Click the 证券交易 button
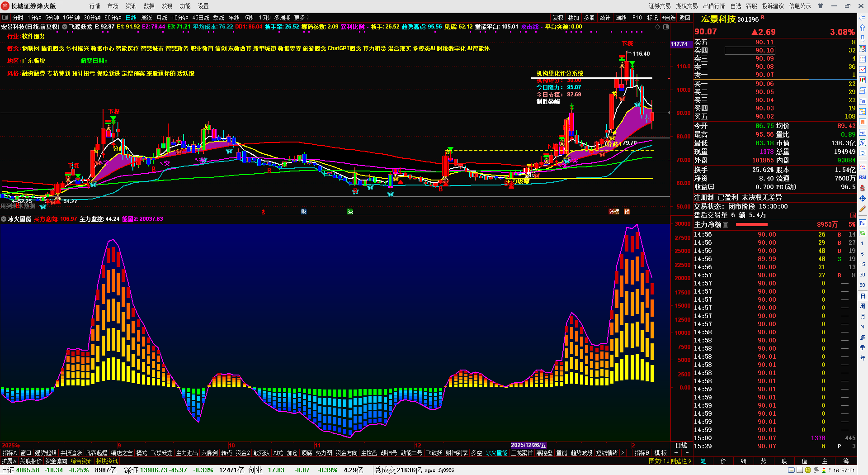Image resolution: width=868 pixels, height=475 pixels. pyautogui.click(x=660, y=6)
